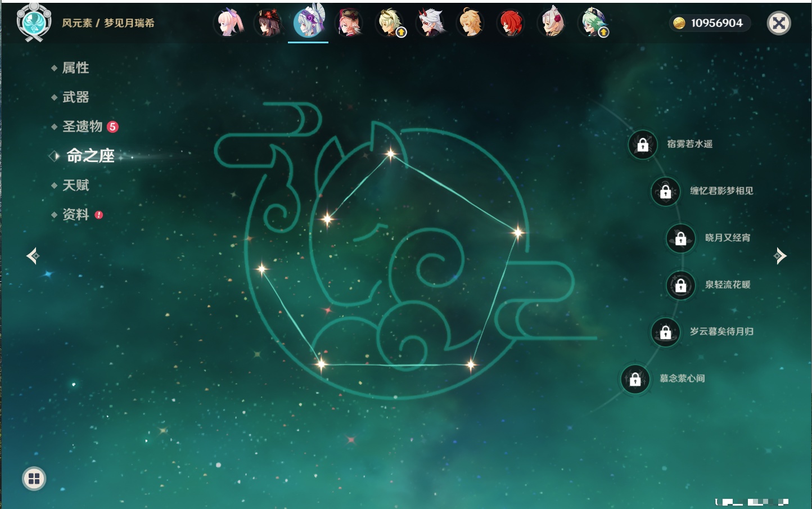
Task: Select the blond braided Traveler avatar
Action: tap(470, 23)
